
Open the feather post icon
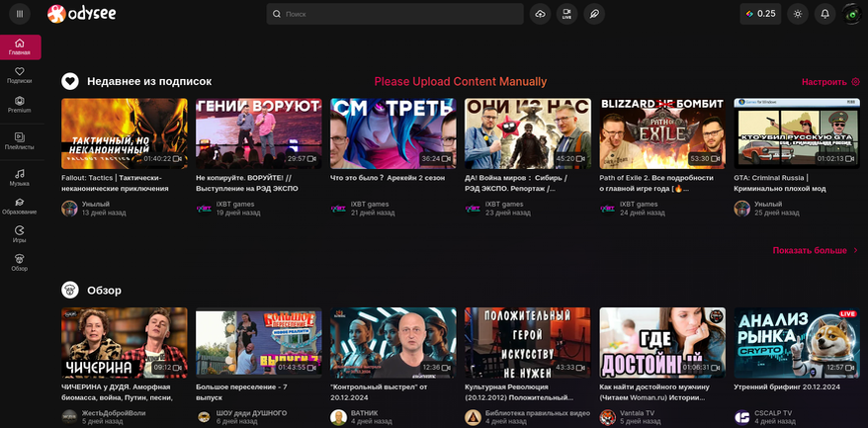tap(594, 14)
